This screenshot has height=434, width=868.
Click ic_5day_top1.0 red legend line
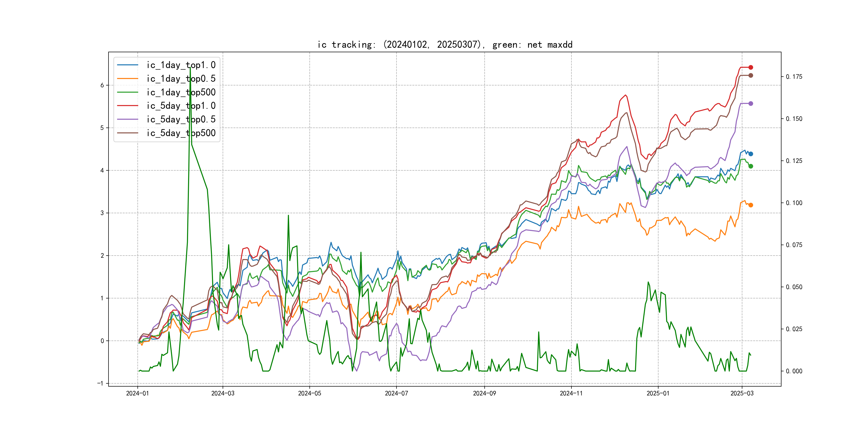point(127,106)
